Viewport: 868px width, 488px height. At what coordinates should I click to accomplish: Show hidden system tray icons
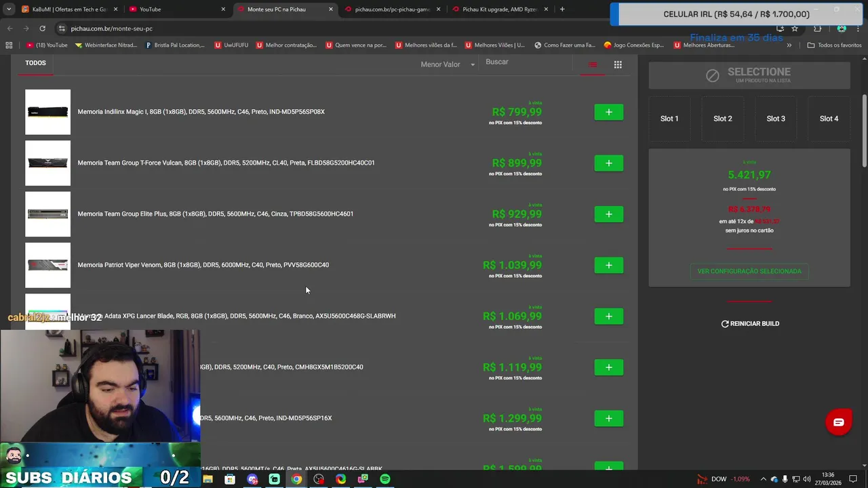pos(763,479)
